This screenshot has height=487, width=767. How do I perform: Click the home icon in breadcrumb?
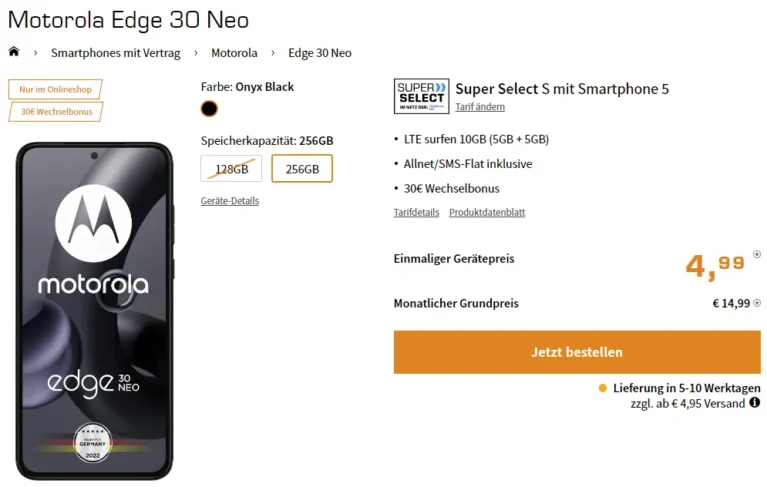[x=14, y=52]
